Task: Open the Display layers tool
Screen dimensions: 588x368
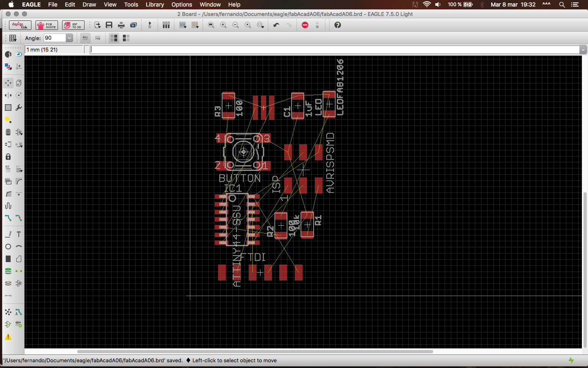Action: click(8, 67)
